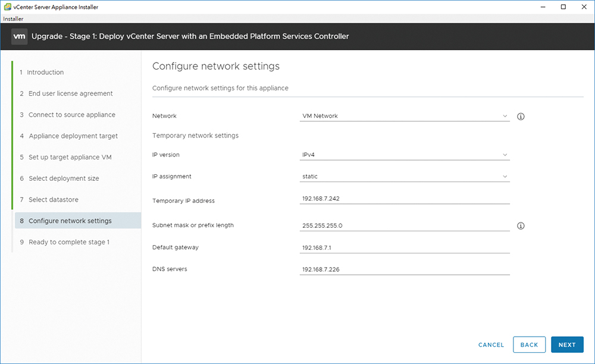Click the Upgrade - Stage 1 header title

[190, 36]
